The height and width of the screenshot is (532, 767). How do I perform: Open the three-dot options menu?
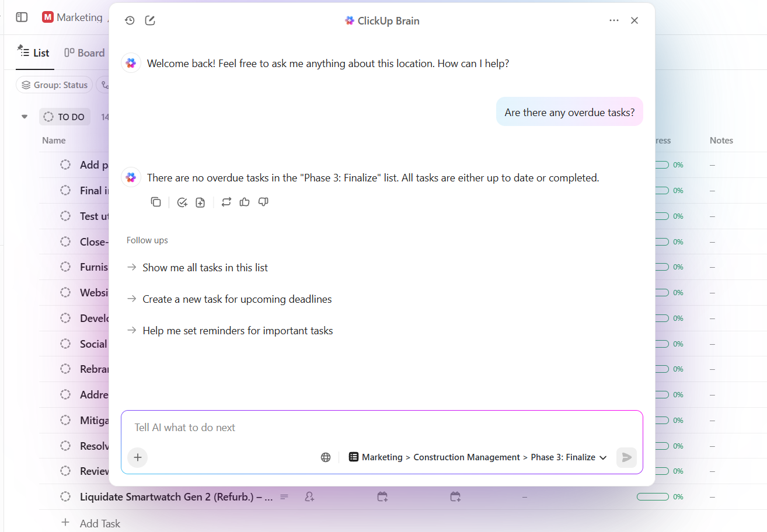point(613,20)
